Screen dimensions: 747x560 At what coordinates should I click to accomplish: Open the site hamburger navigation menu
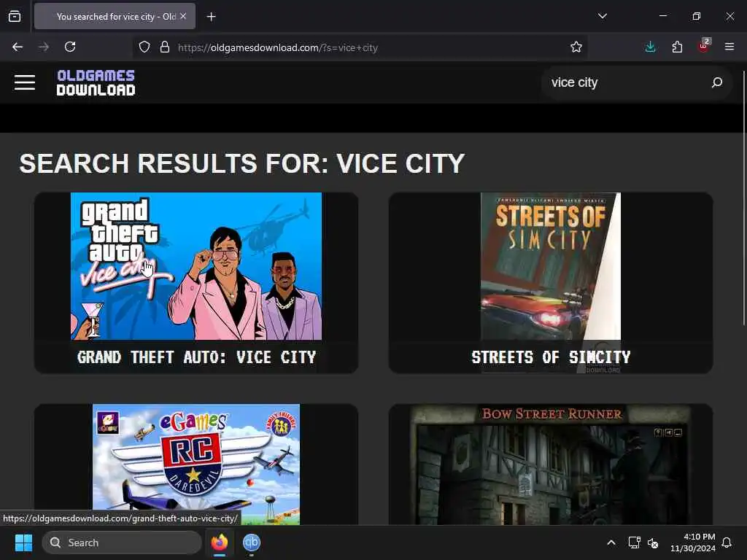[25, 82]
